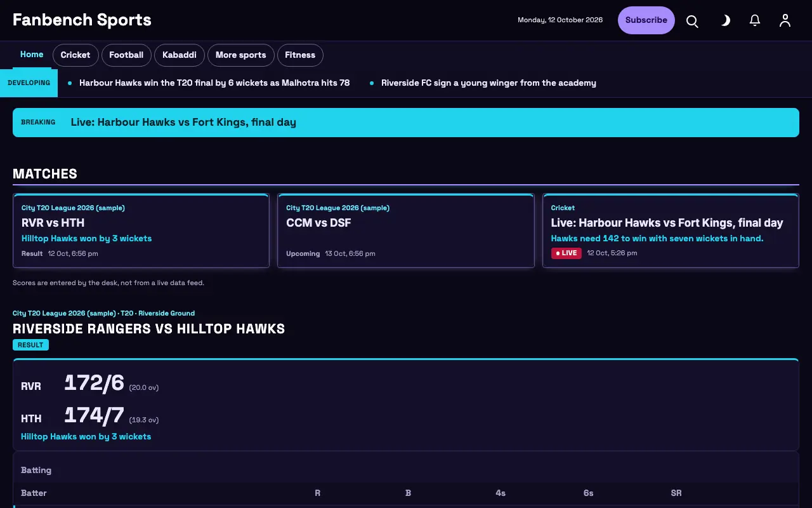
Task: Open the CCM vs DSF match card
Action: tap(406, 231)
